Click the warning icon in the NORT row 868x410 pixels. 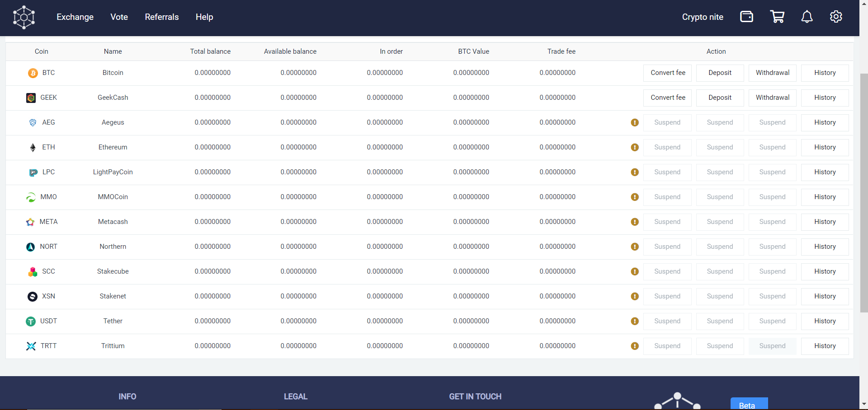pyautogui.click(x=635, y=247)
